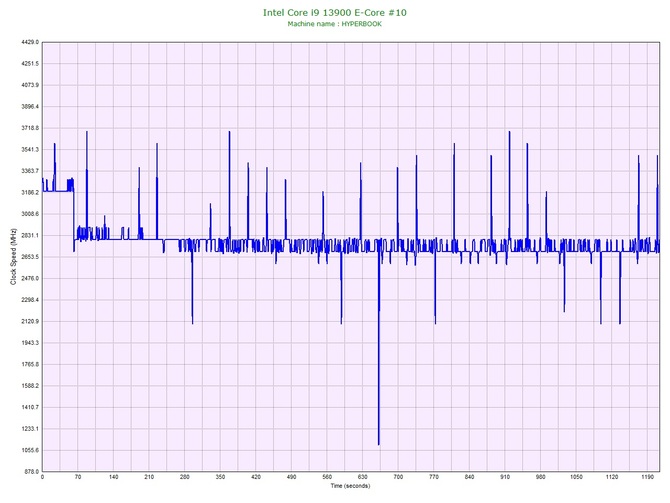Click the x-axis tick label 560
Viewport: 670px width, 503px height.
pyautogui.click(x=327, y=477)
